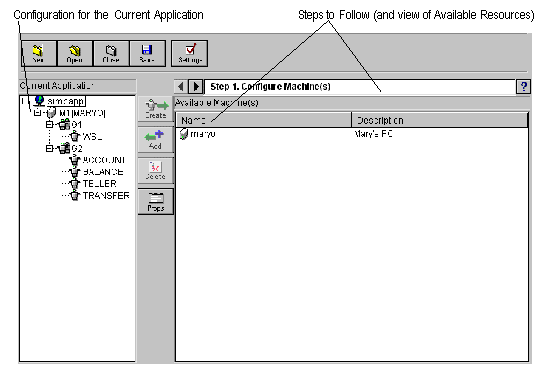Select the G1 group icon
The width and height of the screenshot is (548, 377).
point(64,124)
